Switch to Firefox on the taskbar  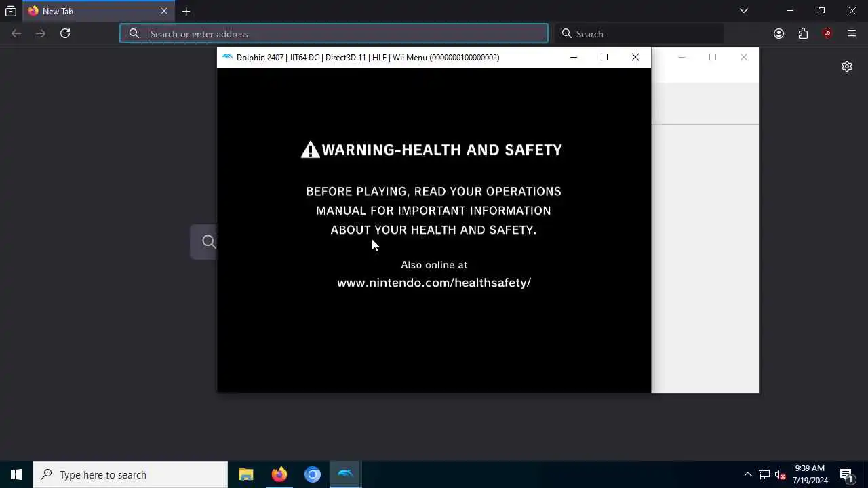pyautogui.click(x=279, y=474)
